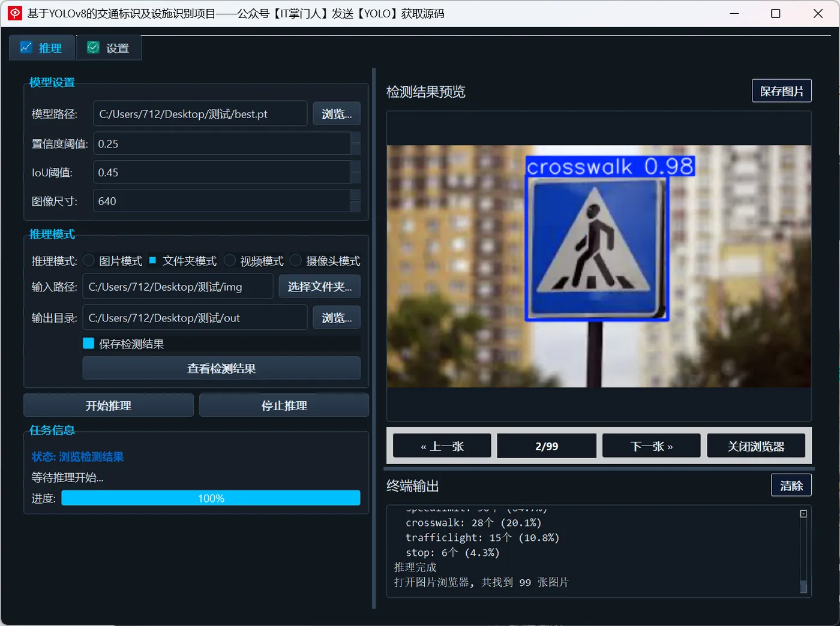Increase the 图像尺寸 spinner value

click(x=355, y=195)
